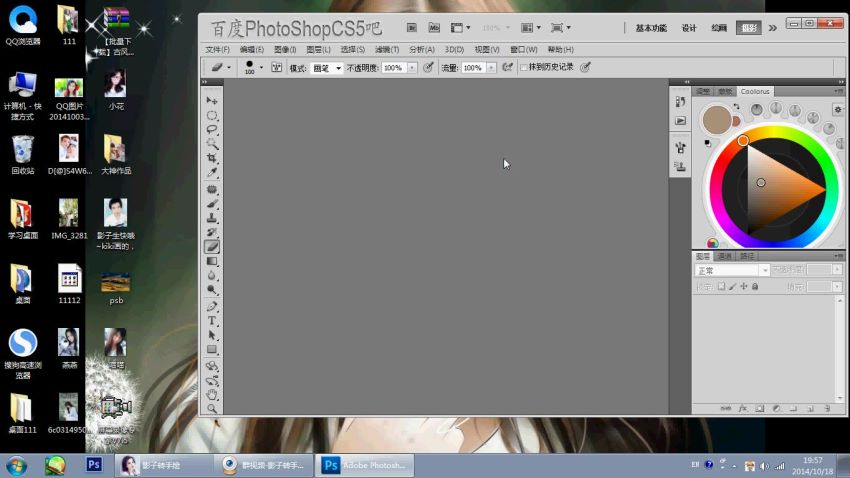The width and height of the screenshot is (850, 478).
Task: Select the History Brush tool
Action: [212, 232]
